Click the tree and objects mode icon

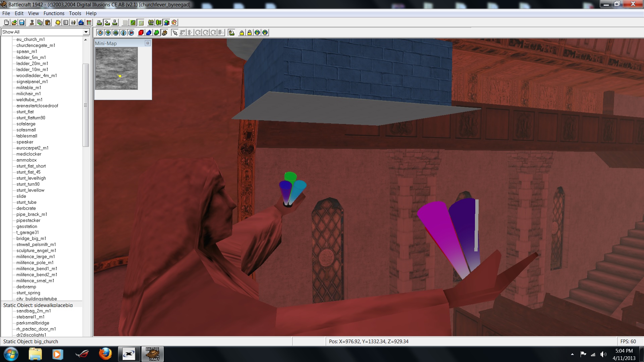pyautogui.click(x=166, y=22)
